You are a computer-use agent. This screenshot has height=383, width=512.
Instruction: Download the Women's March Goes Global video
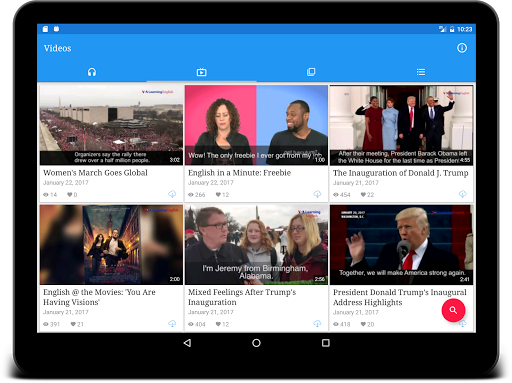tap(172, 194)
